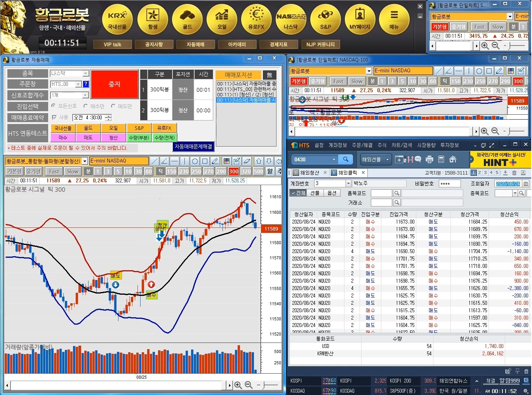Expand the 0430 screen number dropdown
The image size is (532, 395).
click(x=334, y=159)
